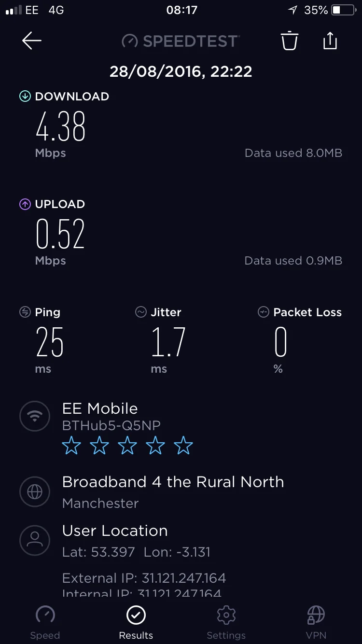
Task: Delete this result with the trash icon
Action: tap(290, 41)
